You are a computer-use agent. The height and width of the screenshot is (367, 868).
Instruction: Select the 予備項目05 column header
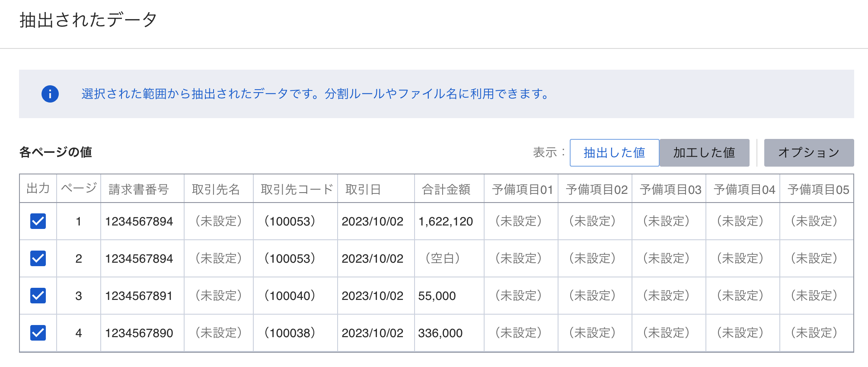pyautogui.click(x=818, y=189)
